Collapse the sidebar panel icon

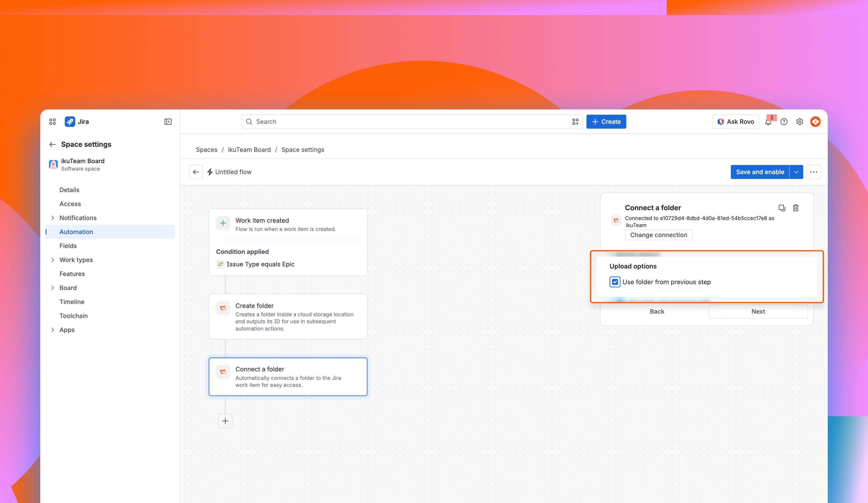pyautogui.click(x=168, y=122)
